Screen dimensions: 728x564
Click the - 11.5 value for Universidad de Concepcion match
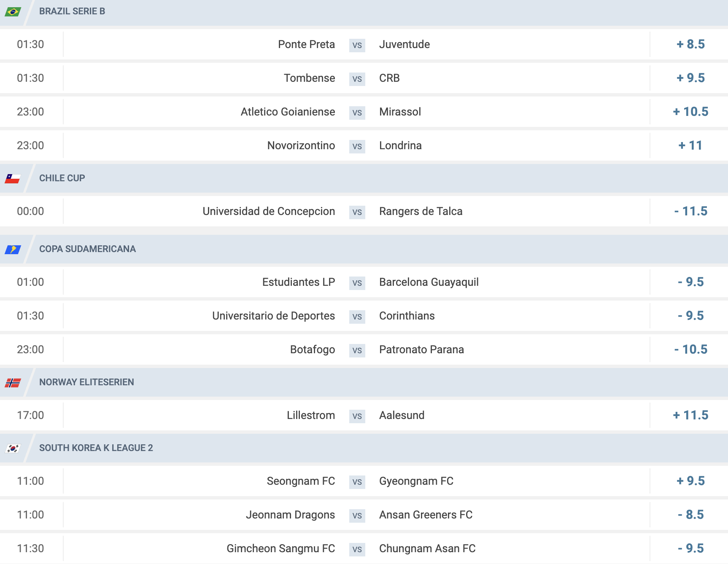coord(690,211)
